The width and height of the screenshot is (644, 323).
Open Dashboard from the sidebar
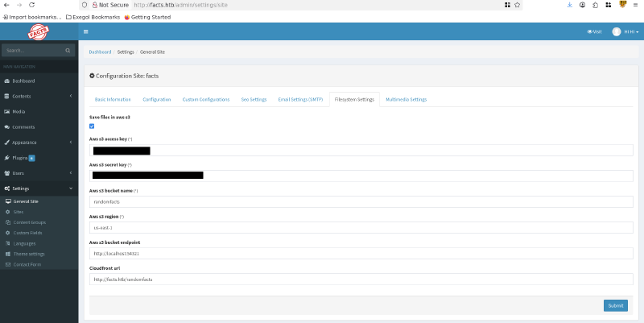coord(23,81)
